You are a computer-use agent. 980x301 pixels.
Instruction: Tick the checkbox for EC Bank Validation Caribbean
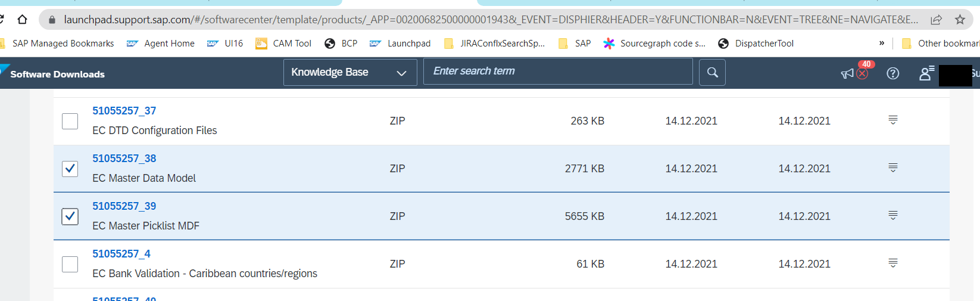click(70, 264)
